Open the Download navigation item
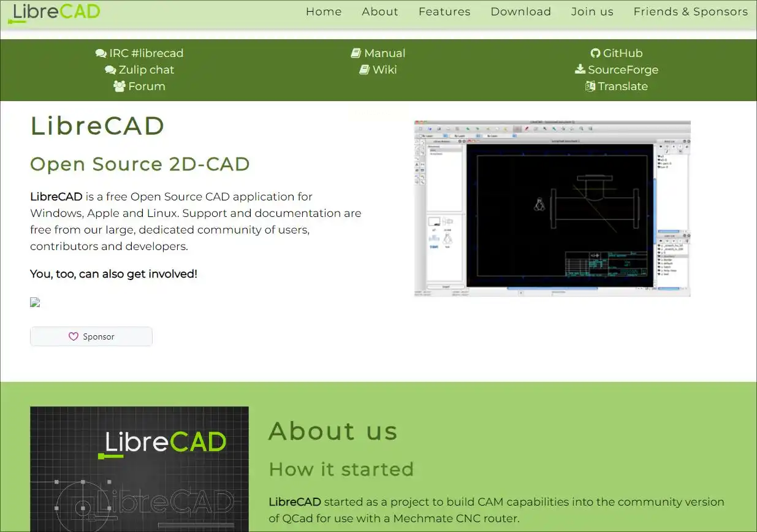The height and width of the screenshot is (532, 757). pyautogui.click(x=521, y=12)
